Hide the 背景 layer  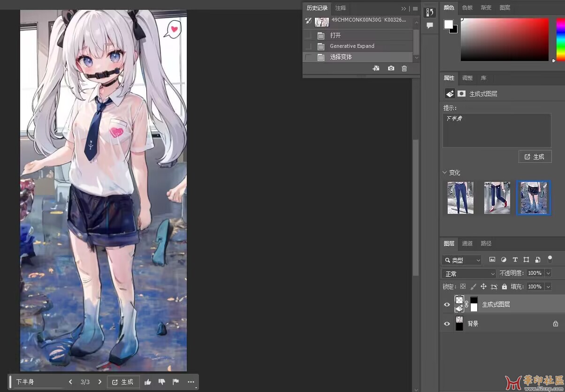coord(447,324)
